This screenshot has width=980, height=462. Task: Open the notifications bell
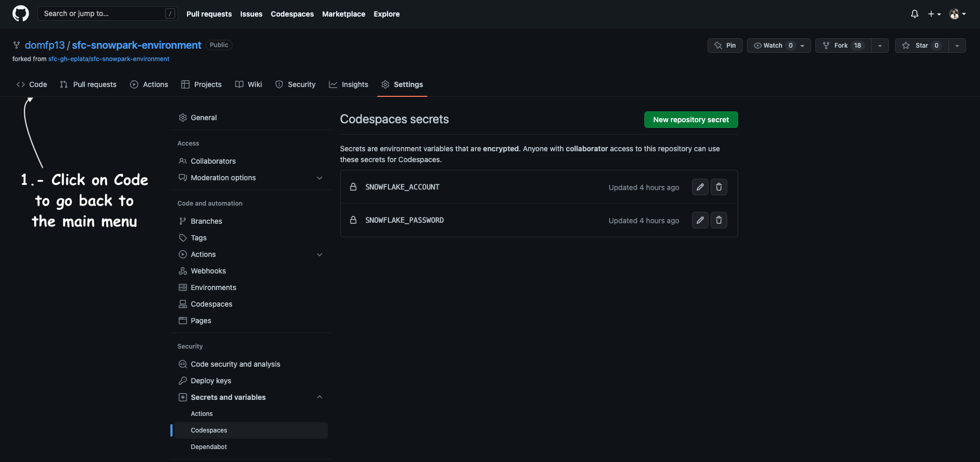(915, 14)
